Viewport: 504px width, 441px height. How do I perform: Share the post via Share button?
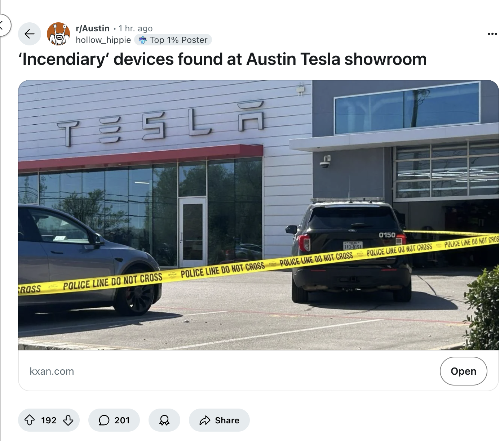pos(219,420)
